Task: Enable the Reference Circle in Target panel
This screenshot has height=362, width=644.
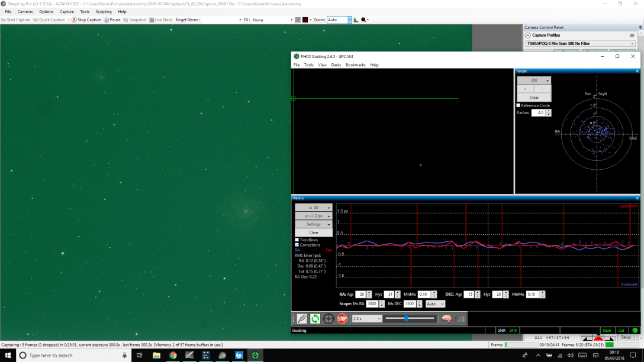Action: pyautogui.click(x=519, y=105)
